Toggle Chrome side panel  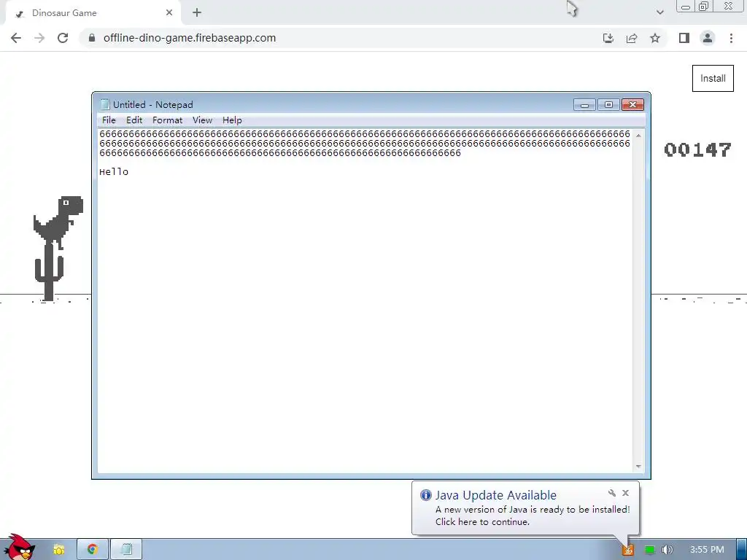click(x=684, y=38)
